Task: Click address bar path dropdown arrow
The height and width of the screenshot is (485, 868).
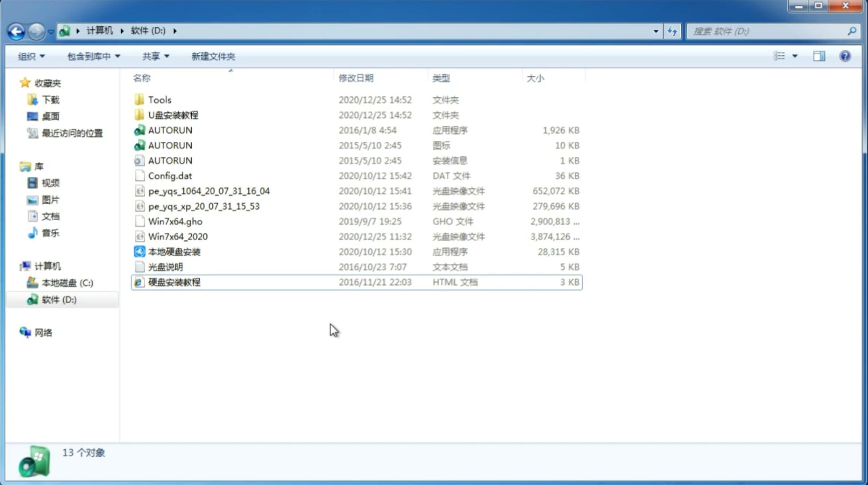Action: coord(655,30)
